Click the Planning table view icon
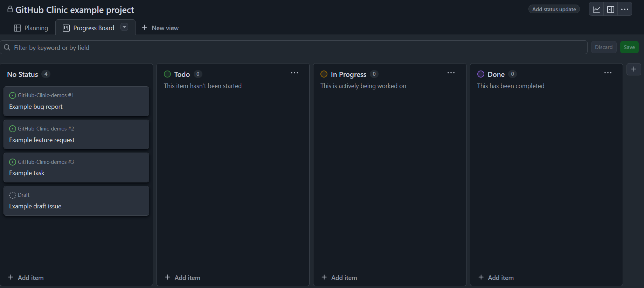The height and width of the screenshot is (288, 644). (18, 28)
